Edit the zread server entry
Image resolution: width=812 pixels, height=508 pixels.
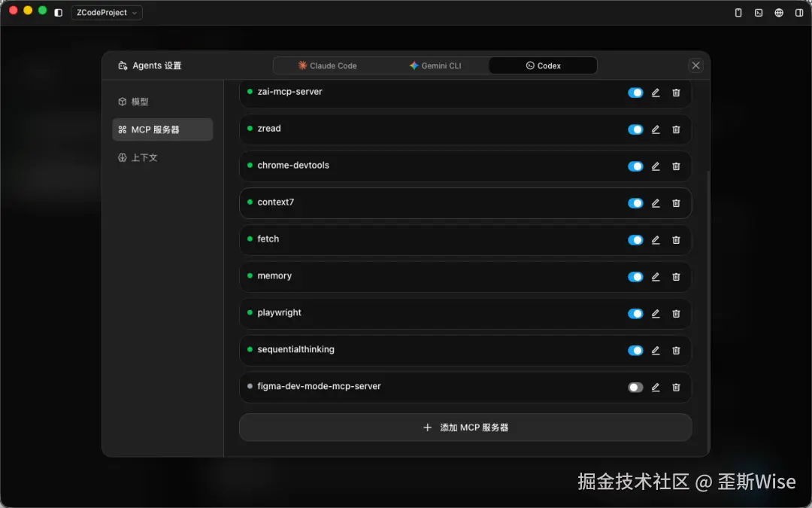(656, 129)
